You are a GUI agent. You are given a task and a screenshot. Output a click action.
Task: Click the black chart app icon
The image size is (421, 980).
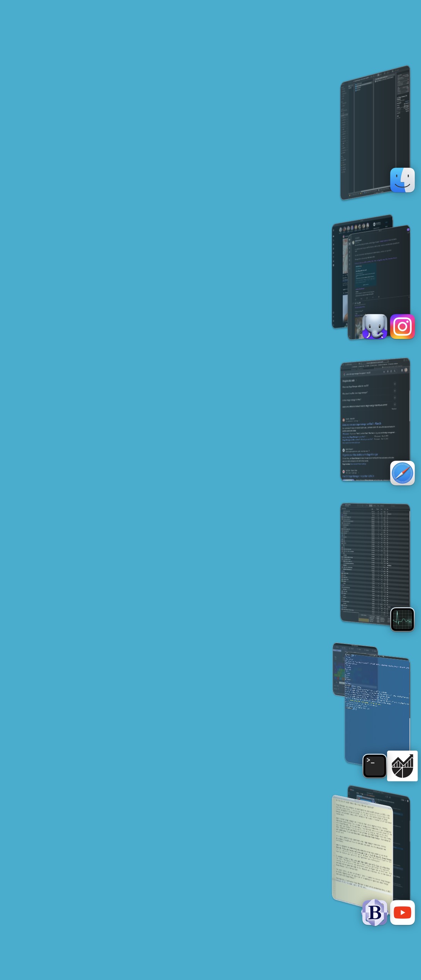(x=402, y=766)
